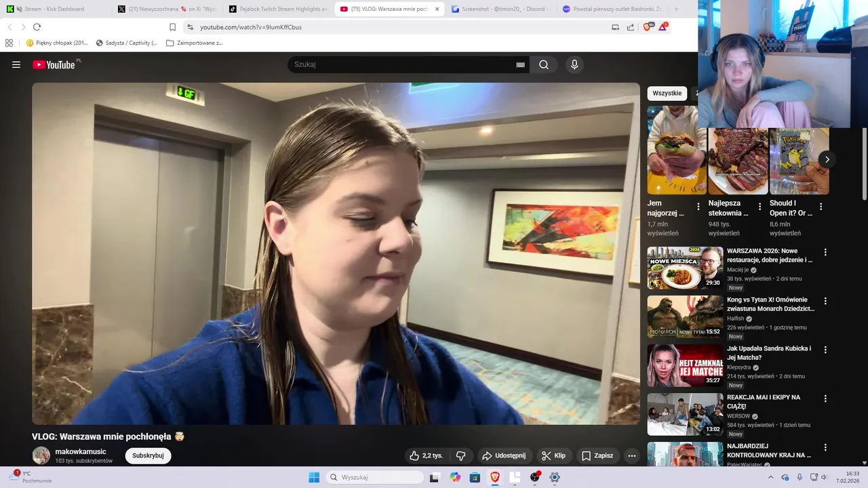This screenshot has width=868, height=488.
Task: Go back in browser history
Action: (9, 27)
